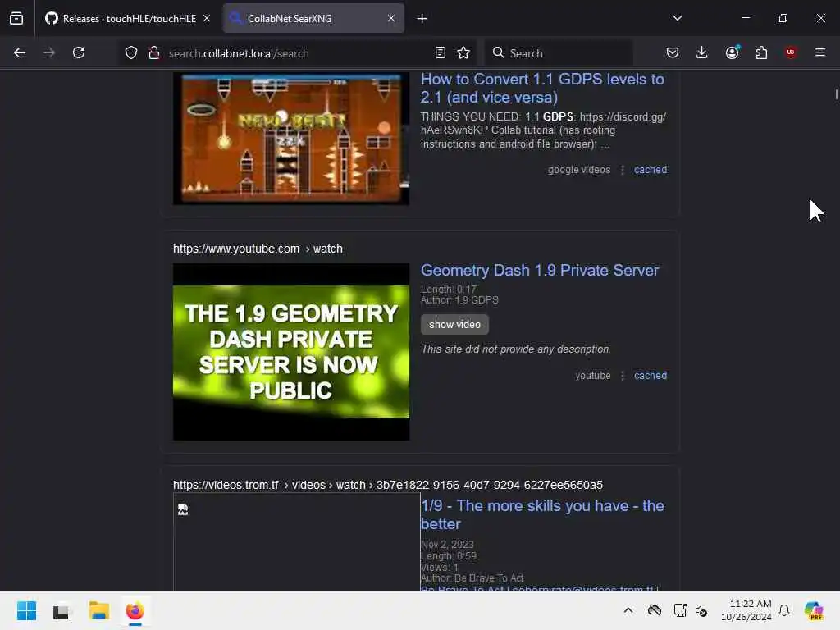840x630 pixels.
Task: Toggle reader view icon in address bar
Action: 441,53
